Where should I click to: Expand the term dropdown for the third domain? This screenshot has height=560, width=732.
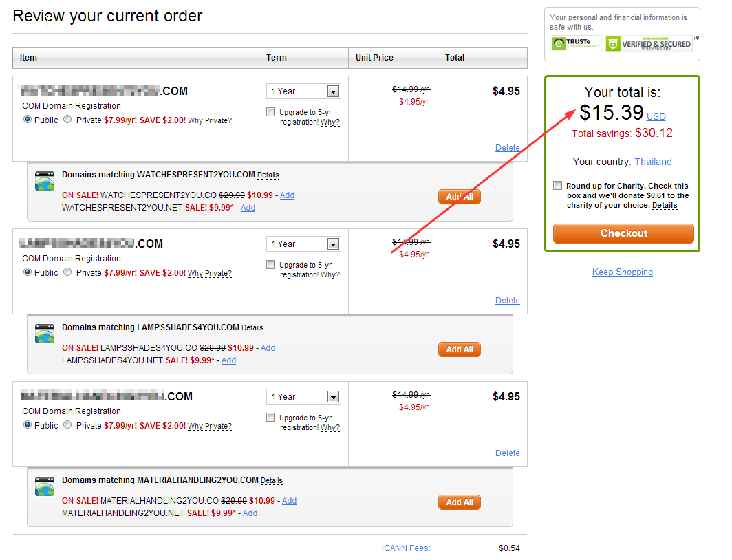[333, 397]
